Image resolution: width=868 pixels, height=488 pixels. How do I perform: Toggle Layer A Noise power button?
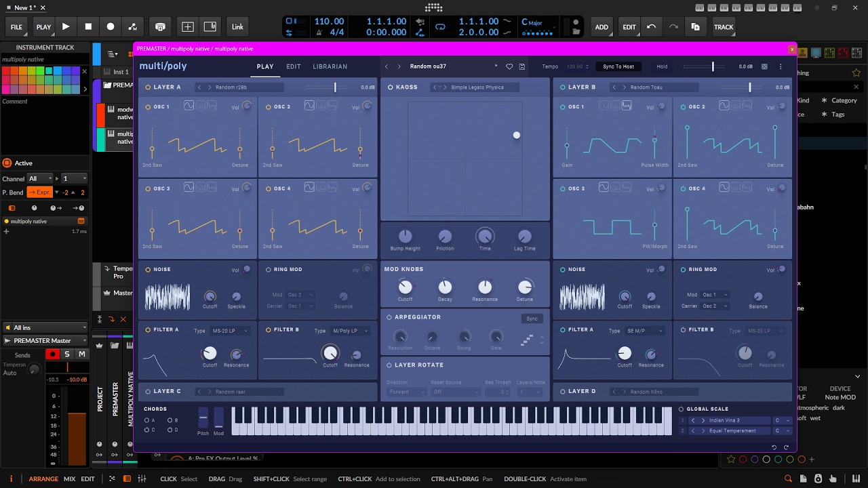[x=148, y=269]
